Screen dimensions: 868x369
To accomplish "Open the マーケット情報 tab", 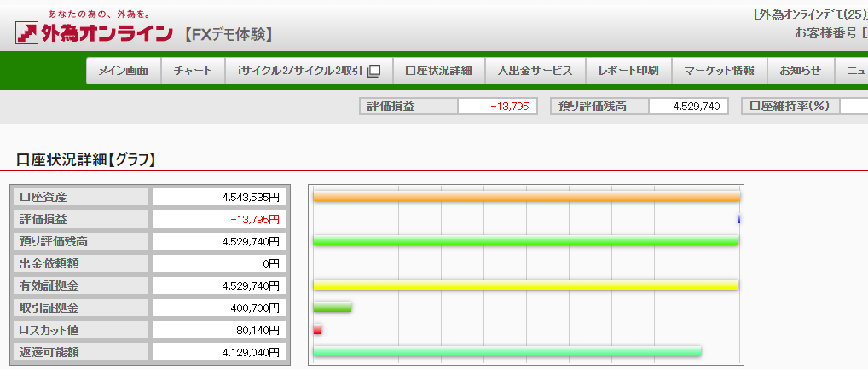I will pyautogui.click(x=719, y=71).
